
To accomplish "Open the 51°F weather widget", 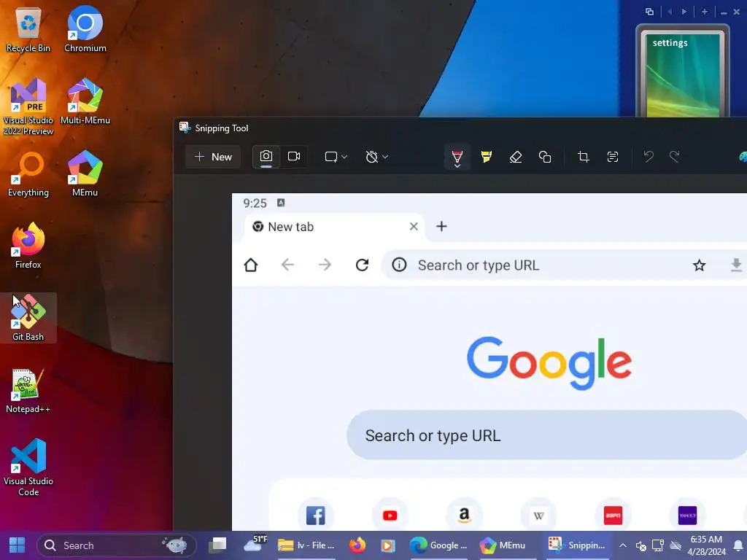I will pos(255,545).
